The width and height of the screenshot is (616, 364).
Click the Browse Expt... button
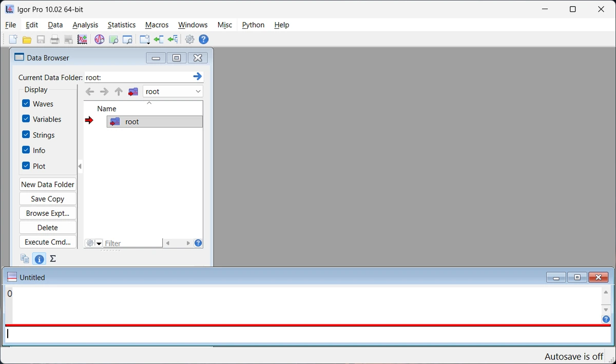click(48, 213)
